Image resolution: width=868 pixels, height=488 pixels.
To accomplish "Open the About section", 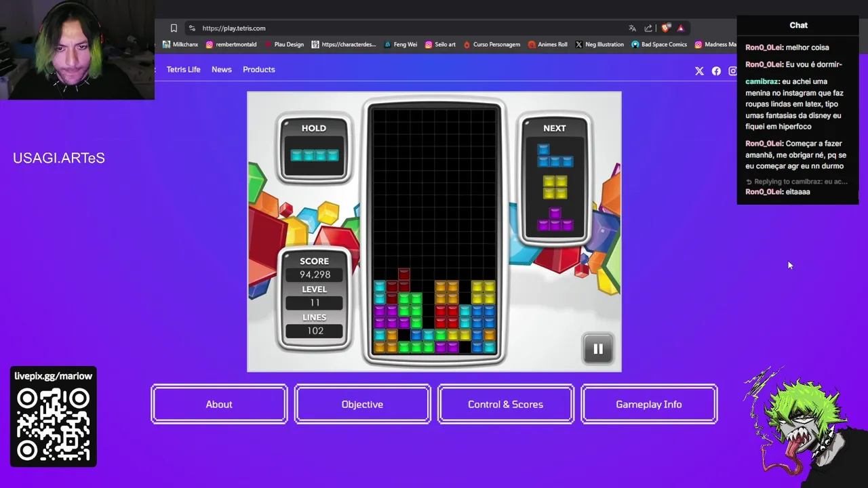I will (219, 404).
